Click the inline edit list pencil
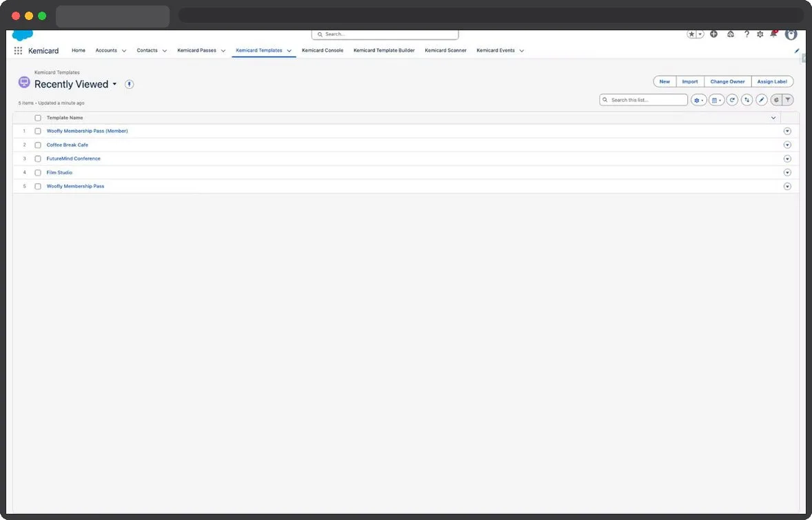 tap(761, 101)
